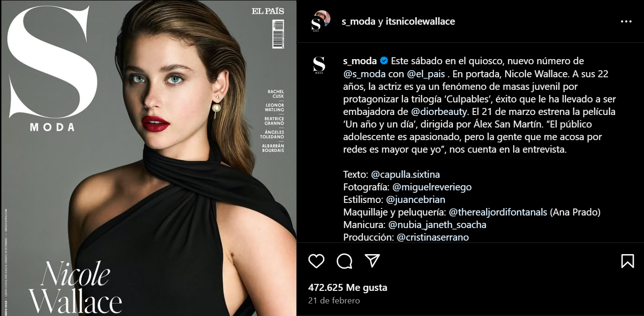This screenshot has width=644, height=316.
Task: Open @nubia_janeth_soacha manicure credit
Action: tap(437, 225)
